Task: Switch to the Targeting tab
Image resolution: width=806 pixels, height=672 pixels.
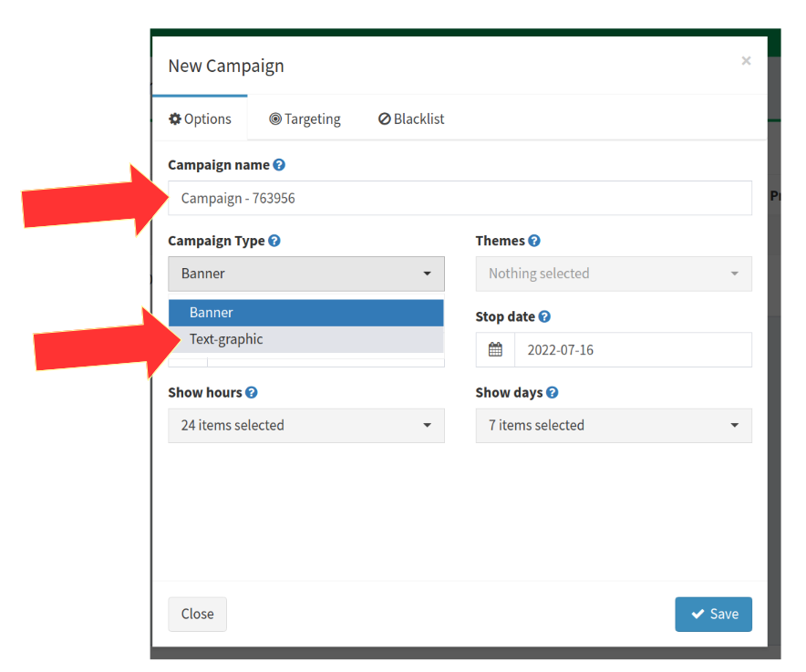Action: tap(305, 119)
